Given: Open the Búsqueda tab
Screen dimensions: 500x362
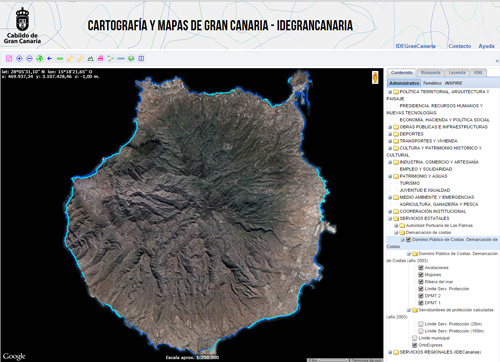Looking at the screenshot, I should 431,72.
